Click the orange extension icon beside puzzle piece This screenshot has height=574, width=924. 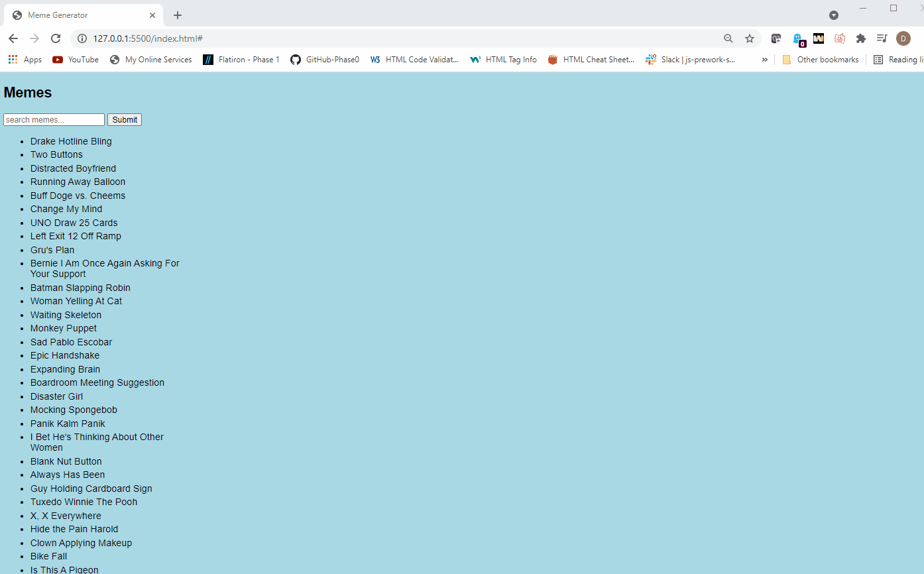[x=840, y=38]
